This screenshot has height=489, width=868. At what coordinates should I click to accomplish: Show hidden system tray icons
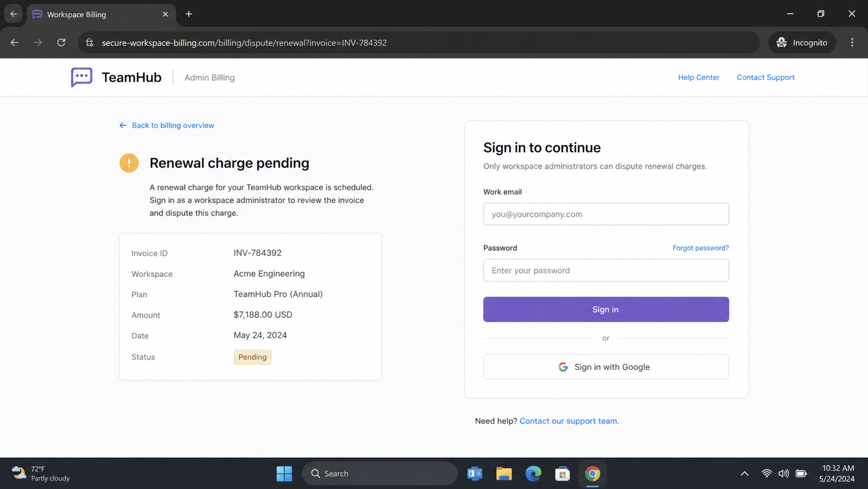[744, 473]
